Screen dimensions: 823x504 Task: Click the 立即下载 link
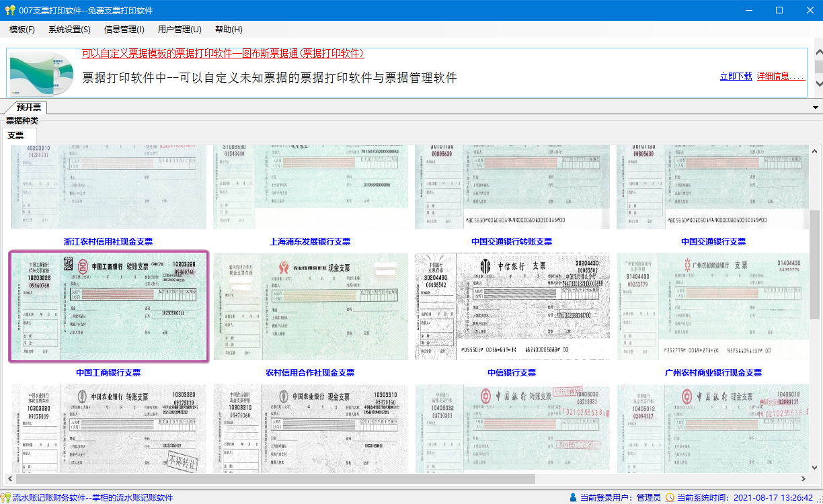pyautogui.click(x=736, y=76)
